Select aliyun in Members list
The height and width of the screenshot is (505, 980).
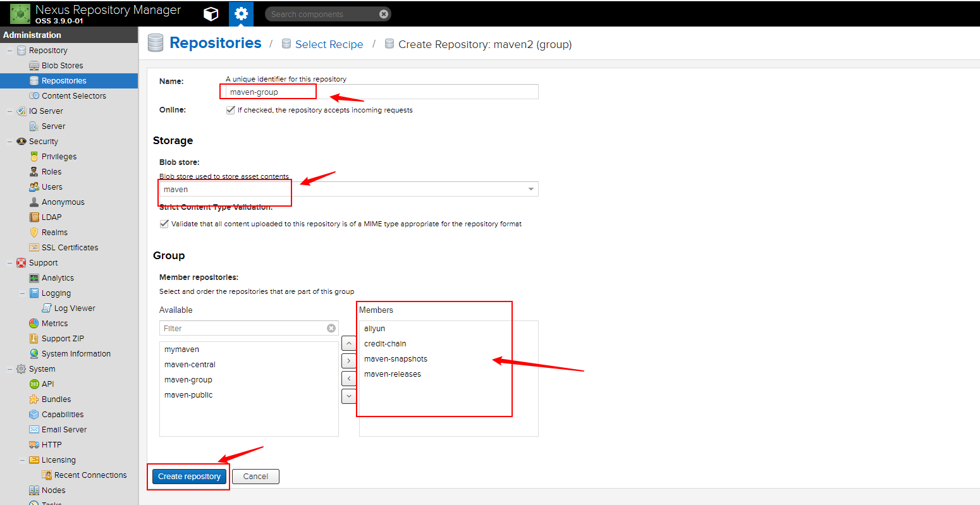tap(448, 329)
